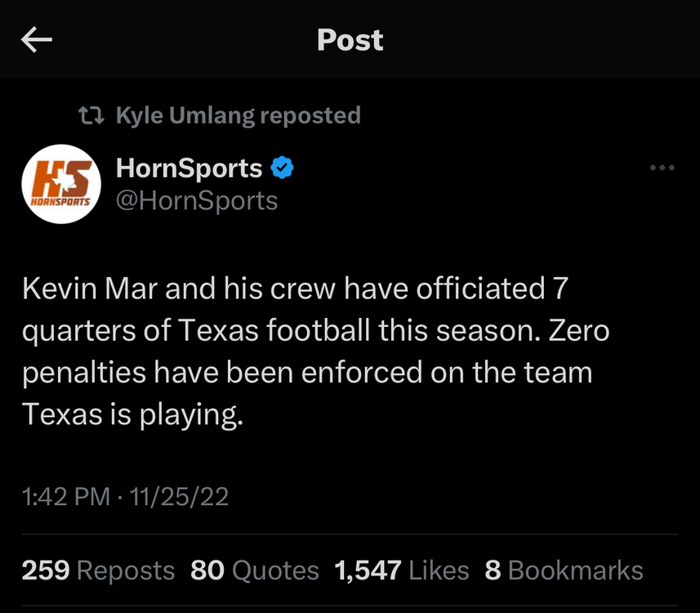This screenshot has width=700, height=613.
Task: Go back using the left arrow
Action: pyautogui.click(x=37, y=40)
